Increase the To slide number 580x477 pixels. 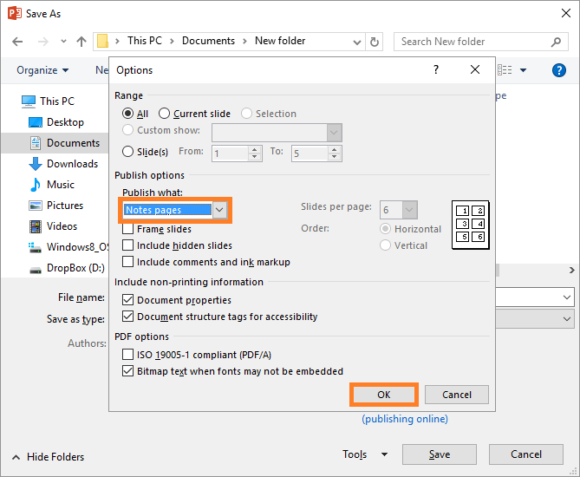point(334,150)
